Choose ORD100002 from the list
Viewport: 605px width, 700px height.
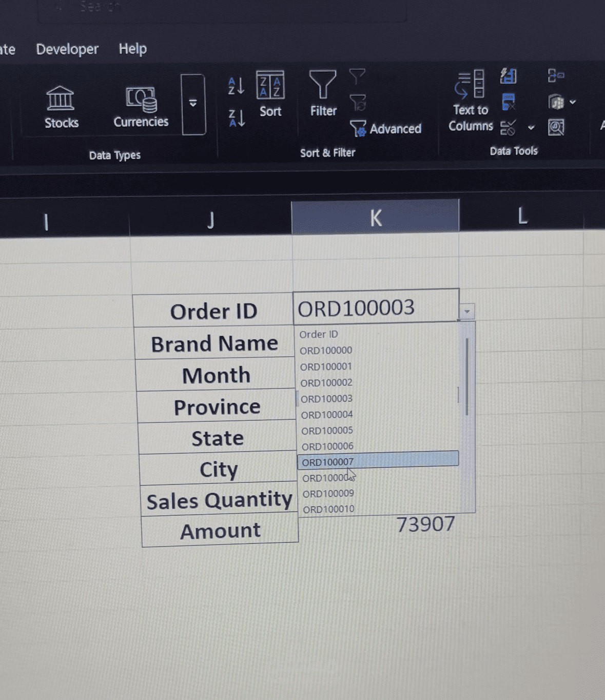pyautogui.click(x=326, y=383)
